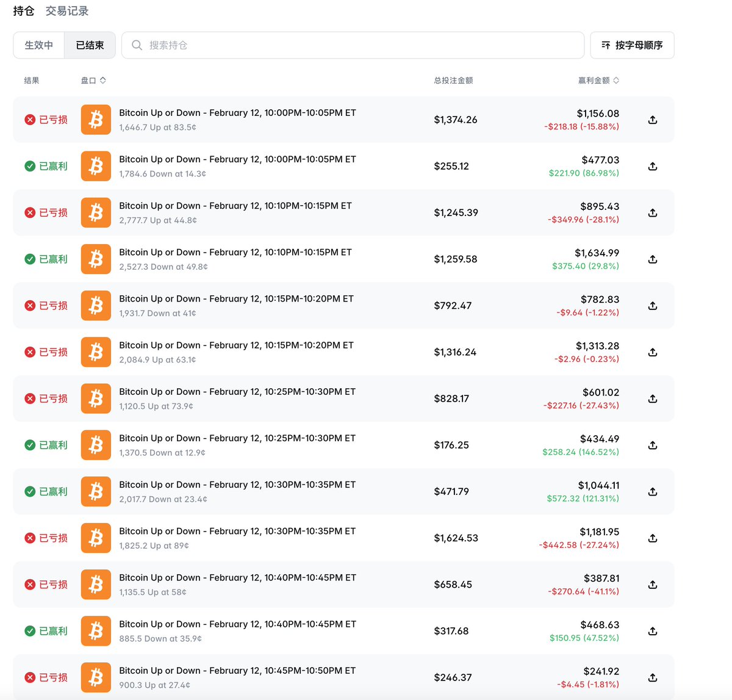Screen dimensions: 732x700
Task: Open Bitcoin 10:15PM-10:20PM market Down at 41¢
Action: pos(236,299)
